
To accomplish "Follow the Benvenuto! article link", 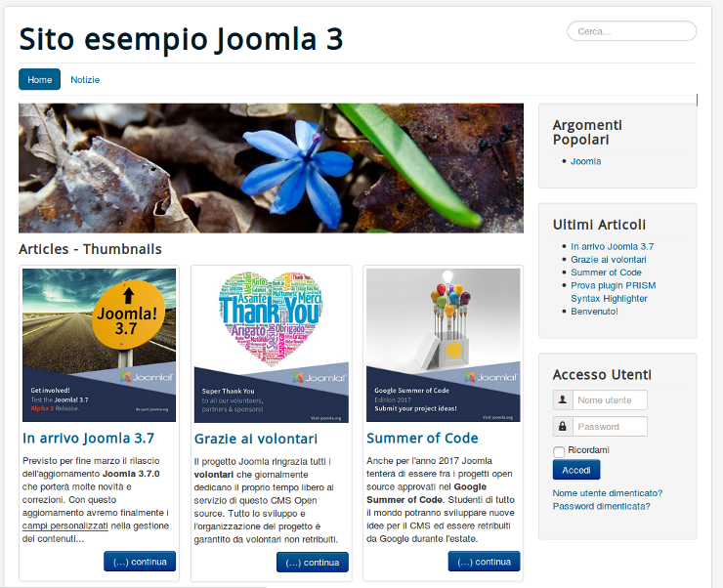I will click(594, 311).
